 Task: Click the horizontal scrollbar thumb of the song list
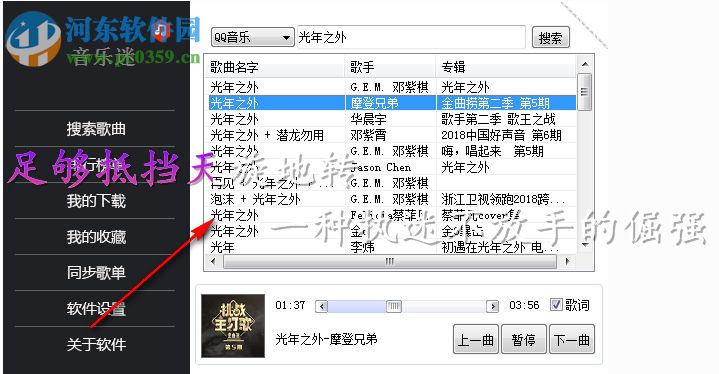pyautogui.click(x=390, y=262)
